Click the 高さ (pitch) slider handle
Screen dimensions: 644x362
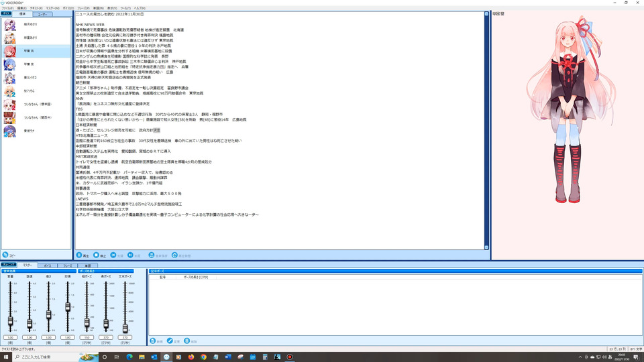click(x=48, y=315)
